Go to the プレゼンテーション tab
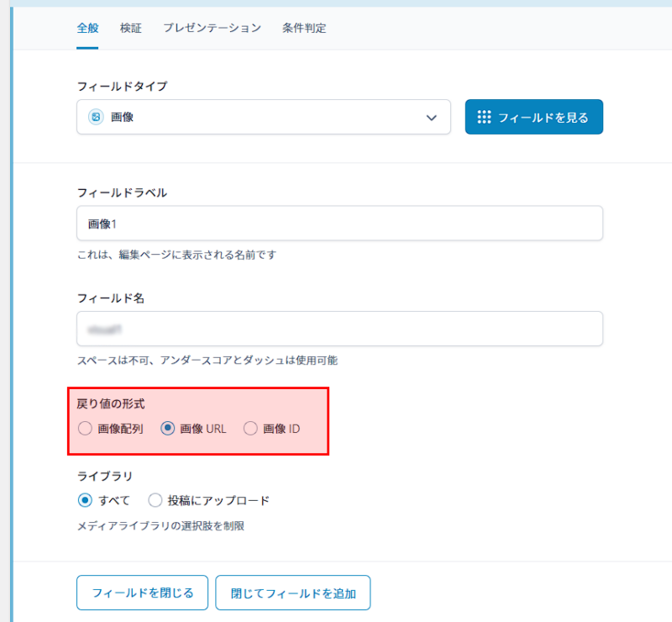This screenshot has width=672, height=622. [x=212, y=28]
